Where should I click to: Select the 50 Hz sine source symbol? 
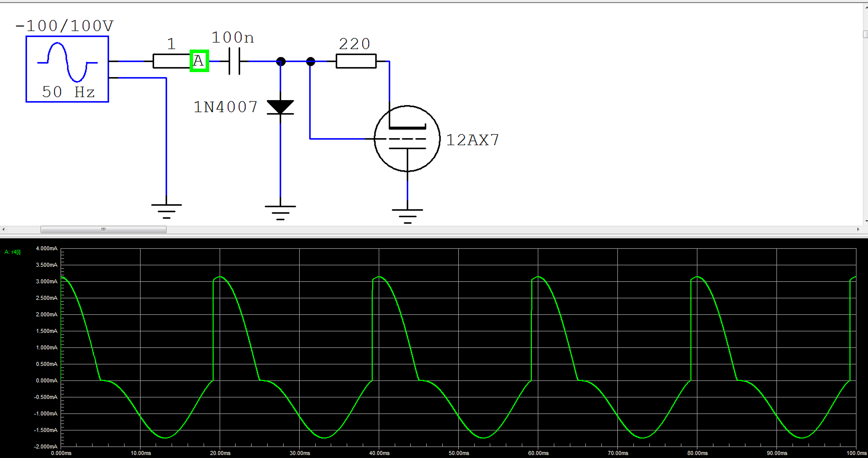tap(67, 69)
